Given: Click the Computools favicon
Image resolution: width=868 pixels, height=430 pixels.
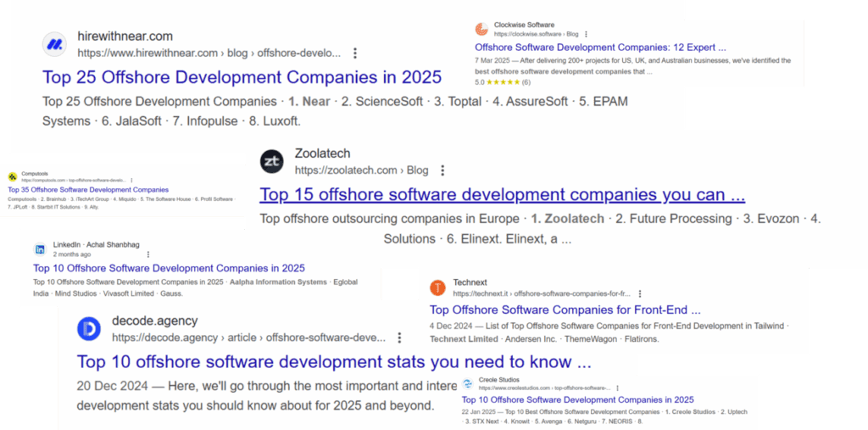Looking at the screenshot, I should (x=12, y=176).
